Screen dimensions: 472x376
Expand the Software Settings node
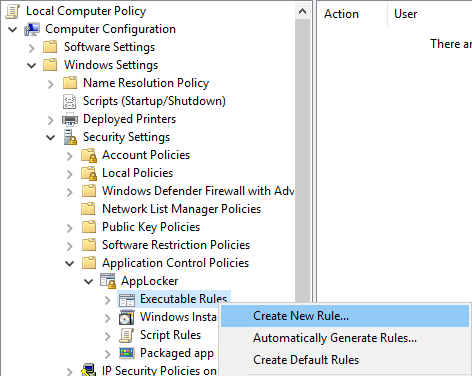pyautogui.click(x=32, y=48)
